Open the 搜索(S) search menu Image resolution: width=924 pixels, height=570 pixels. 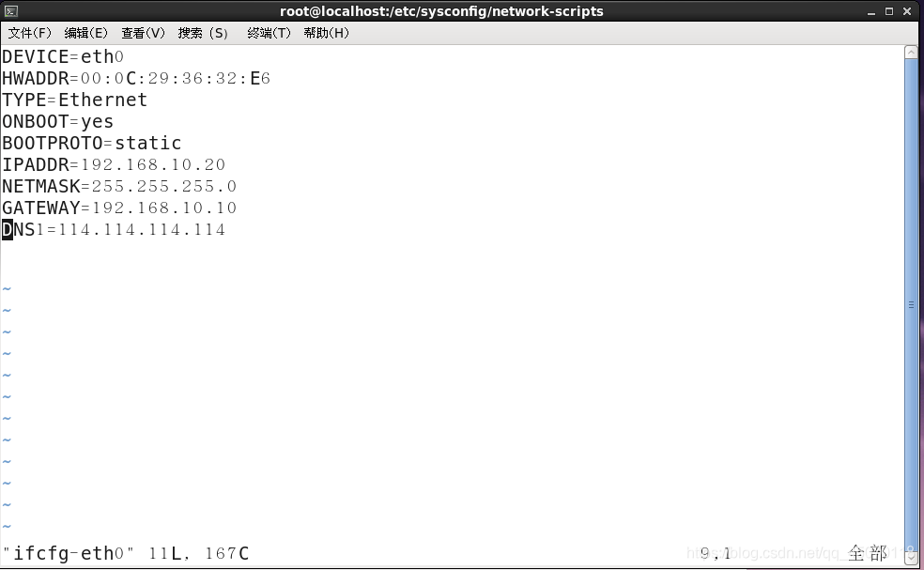pyautogui.click(x=203, y=33)
